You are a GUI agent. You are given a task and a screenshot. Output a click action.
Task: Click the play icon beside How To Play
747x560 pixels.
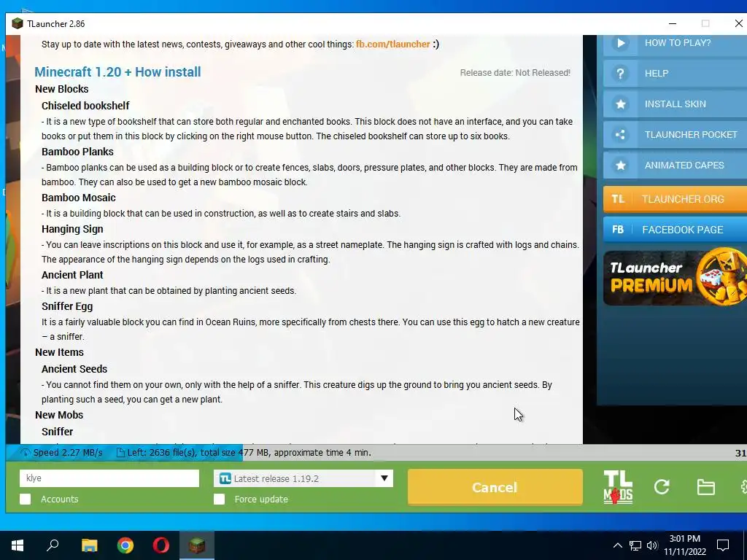[x=621, y=43]
